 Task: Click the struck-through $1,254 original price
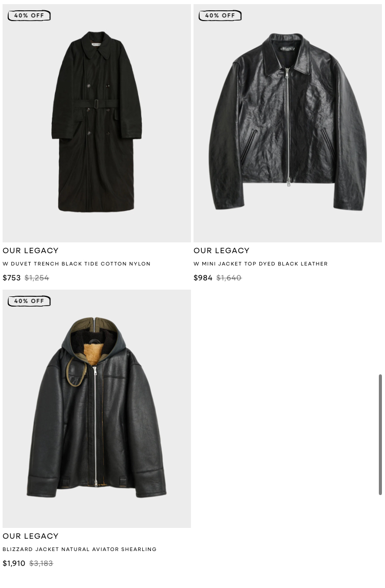coord(37,278)
